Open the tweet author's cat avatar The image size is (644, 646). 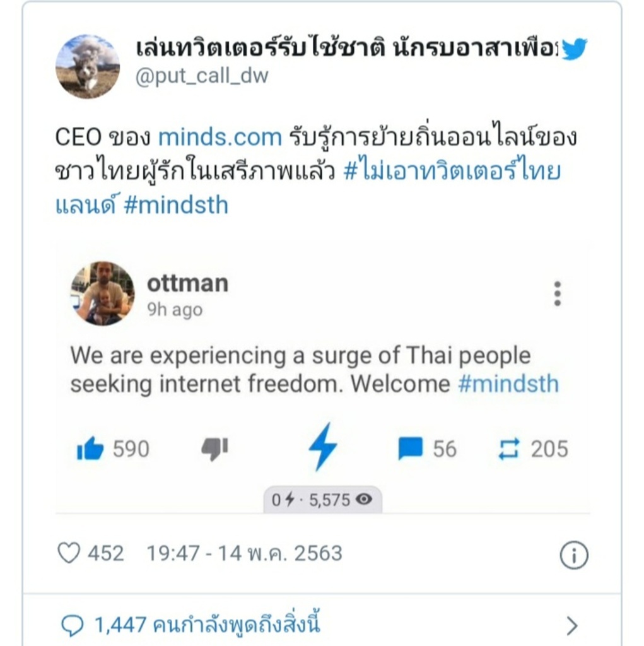tap(88, 66)
